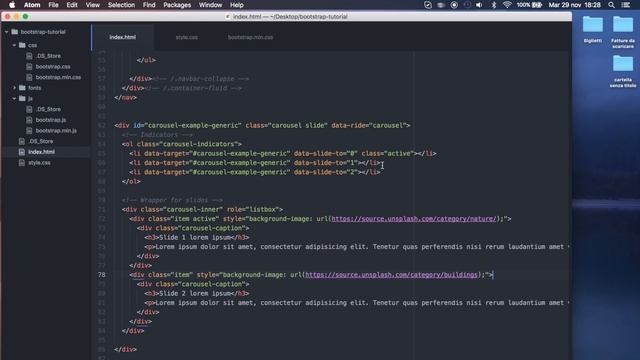The width and height of the screenshot is (640, 360).
Task: Open bootstrap.css in the tree view
Action: [x=53, y=67]
